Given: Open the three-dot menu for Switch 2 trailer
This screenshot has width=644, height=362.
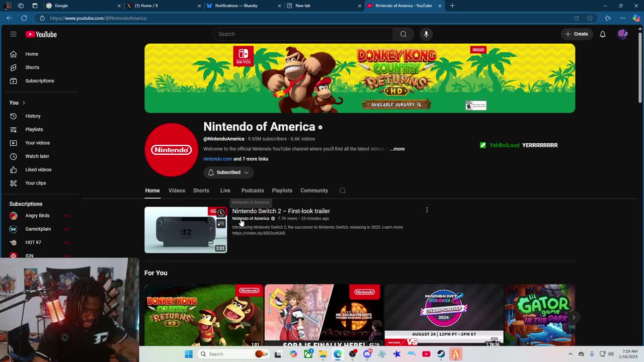Looking at the screenshot, I should 427,210.
